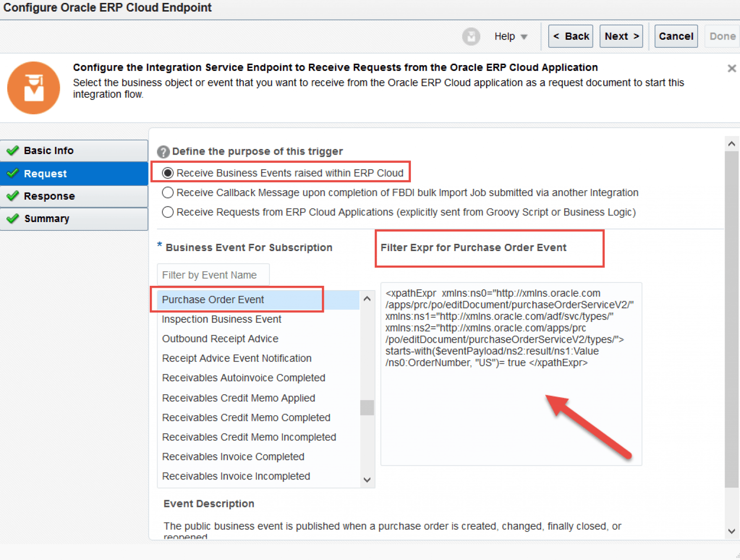The image size is (740, 560).
Task: Click the help question mark icon
Action: 163,151
